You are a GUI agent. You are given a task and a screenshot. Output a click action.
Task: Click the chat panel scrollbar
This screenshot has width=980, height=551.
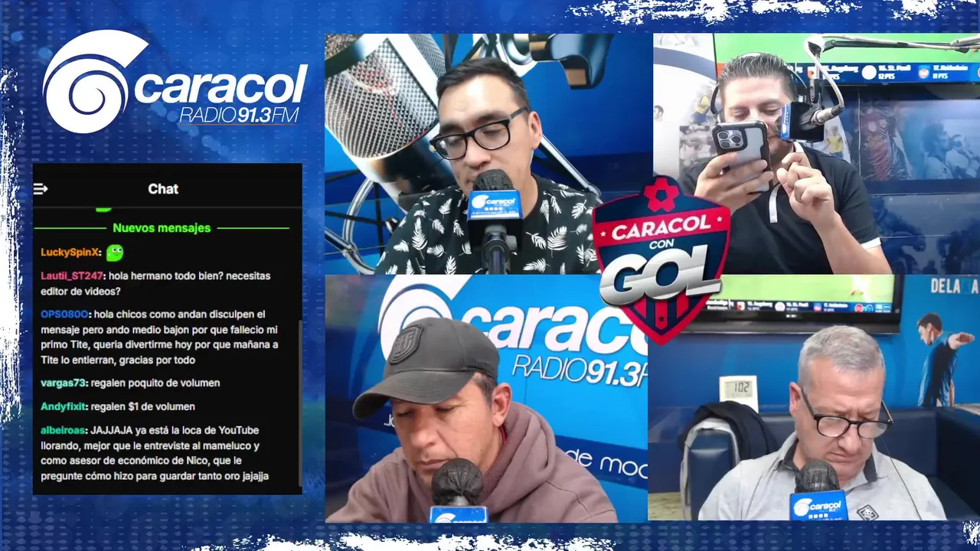300,402
